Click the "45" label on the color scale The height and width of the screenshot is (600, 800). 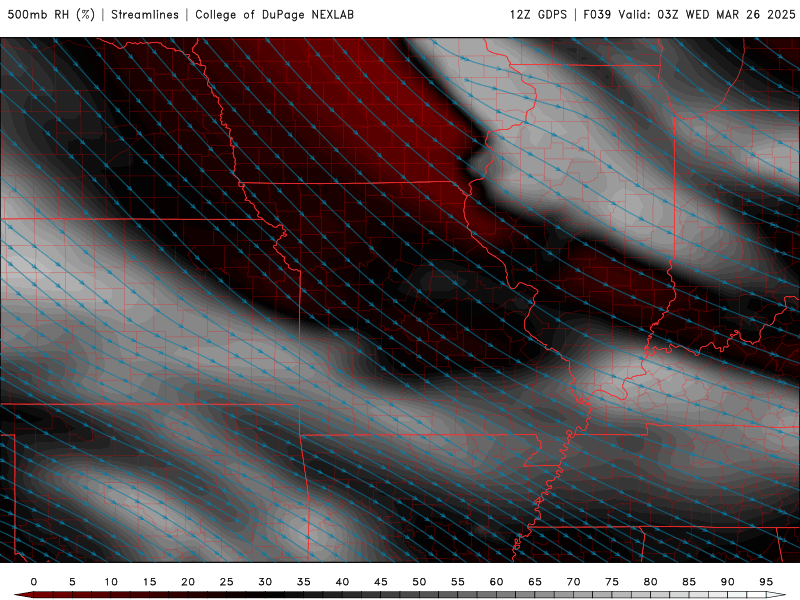pyautogui.click(x=381, y=582)
